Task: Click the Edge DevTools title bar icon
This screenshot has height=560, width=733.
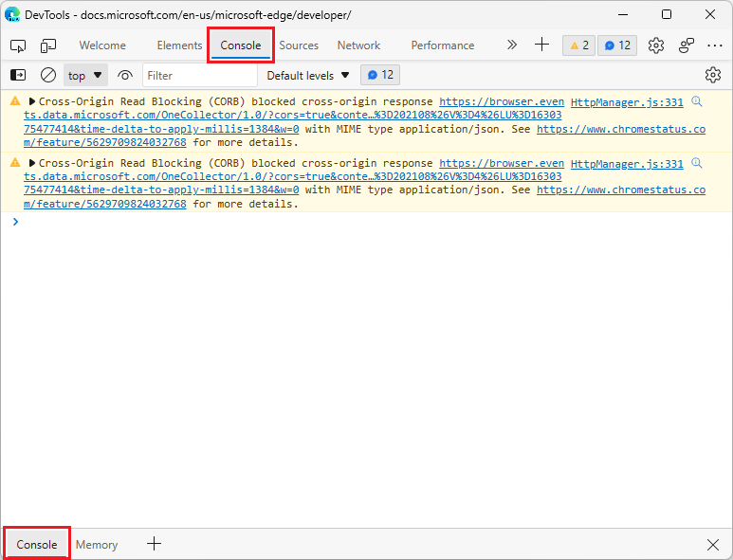Action: (12, 14)
